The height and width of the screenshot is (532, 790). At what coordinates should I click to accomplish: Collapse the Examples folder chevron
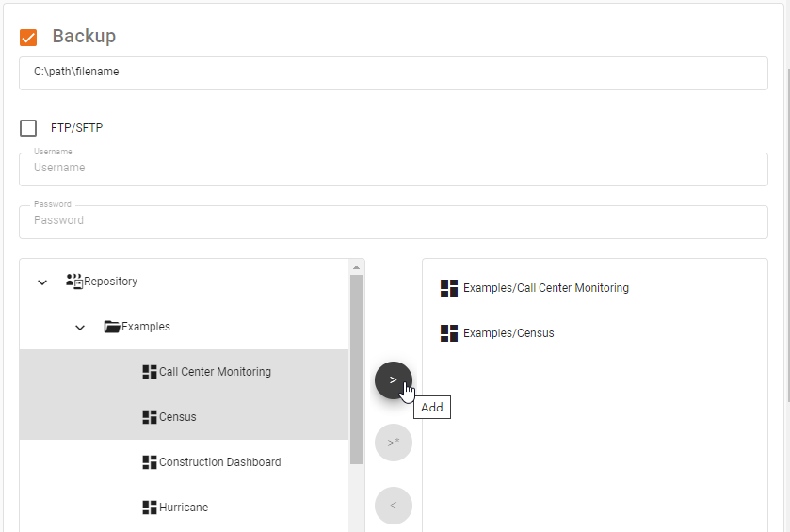point(80,328)
